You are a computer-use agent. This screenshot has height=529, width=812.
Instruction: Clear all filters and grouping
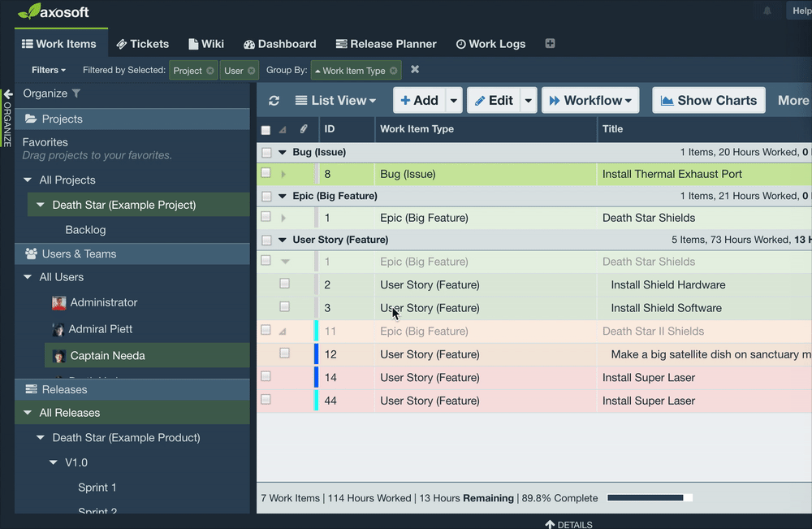point(415,69)
